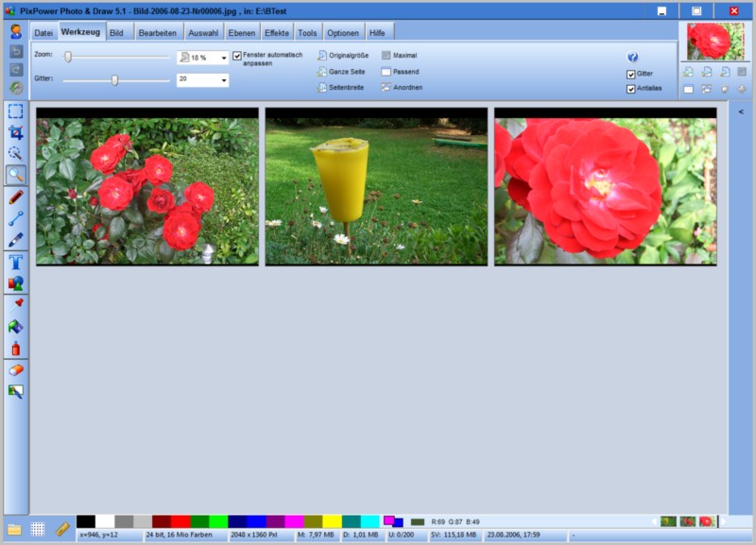Open the Auswahl tab
Viewport: 756px width, 545px height.
coord(203,33)
